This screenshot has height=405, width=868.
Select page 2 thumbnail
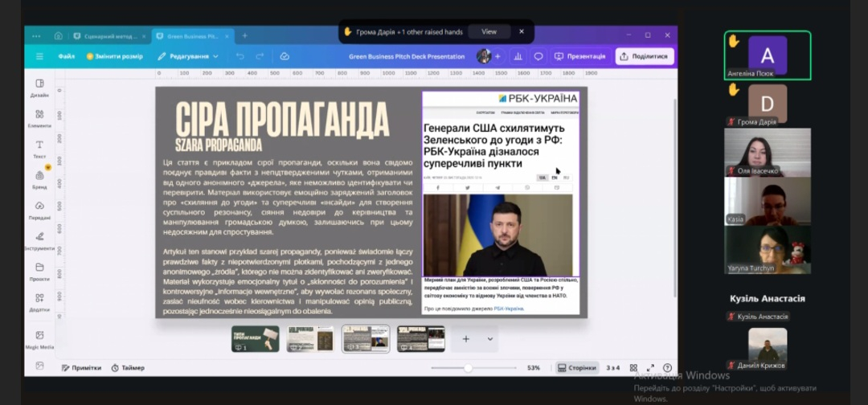click(310, 339)
